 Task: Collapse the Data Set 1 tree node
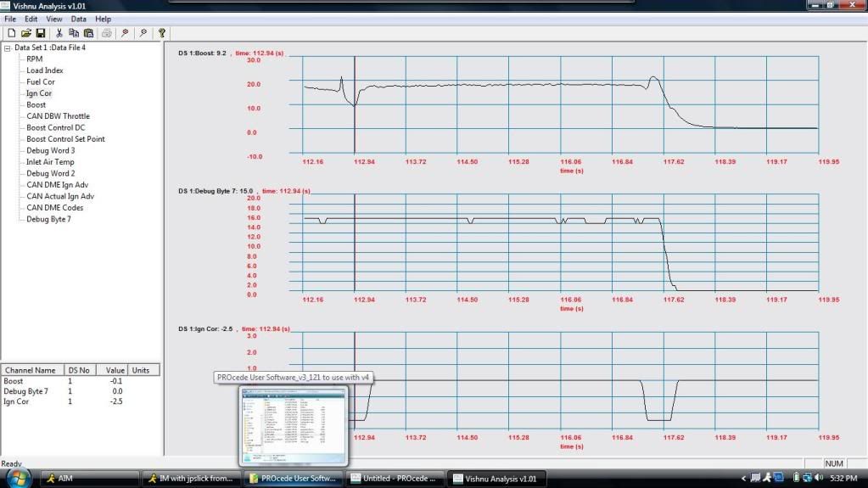8,48
